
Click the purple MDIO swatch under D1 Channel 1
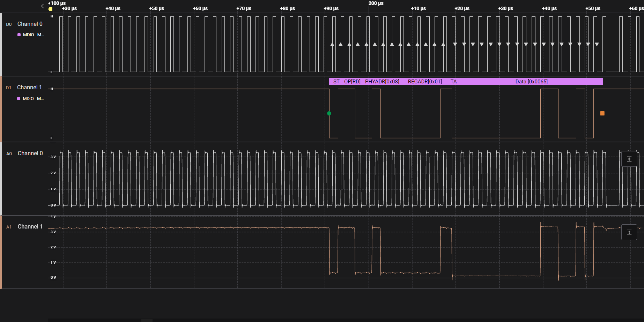tap(19, 99)
